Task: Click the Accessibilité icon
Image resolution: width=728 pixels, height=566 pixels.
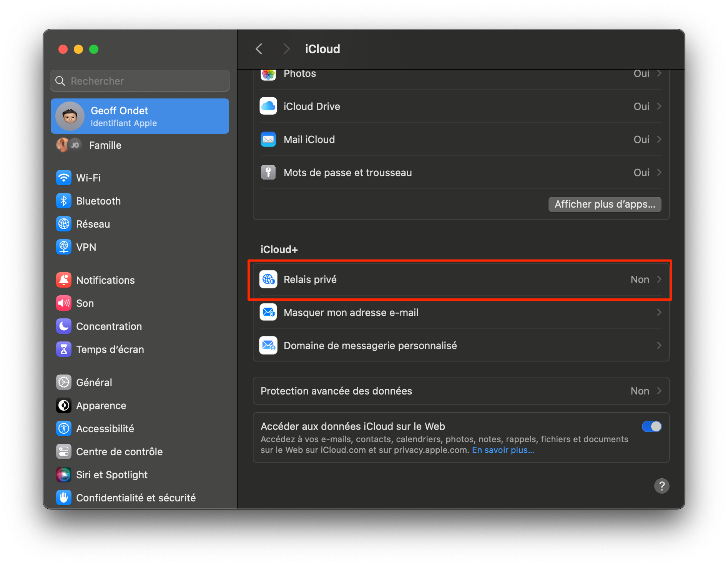Action: pyautogui.click(x=64, y=428)
